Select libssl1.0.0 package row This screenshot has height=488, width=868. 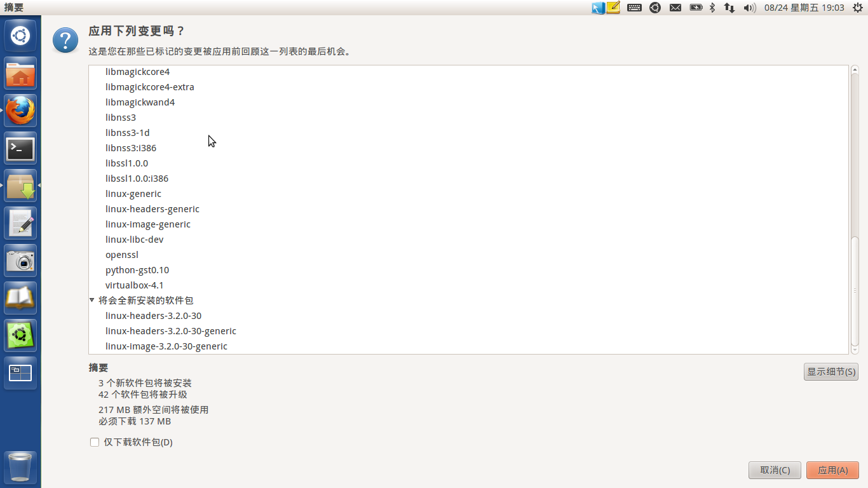pos(468,163)
